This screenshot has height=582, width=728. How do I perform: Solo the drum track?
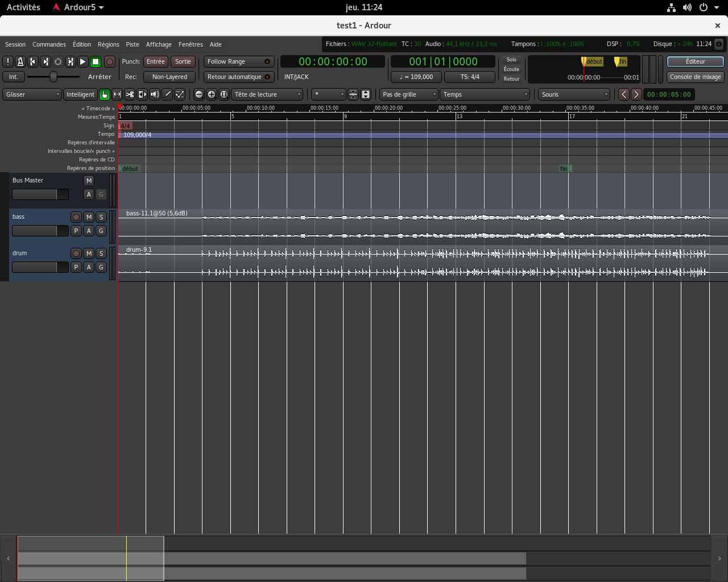tap(101, 253)
